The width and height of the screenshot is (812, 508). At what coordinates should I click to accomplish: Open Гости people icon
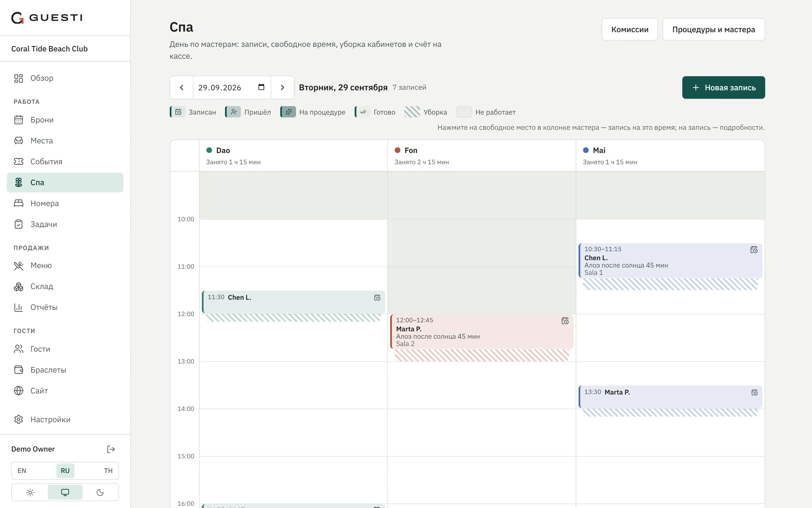18,349
